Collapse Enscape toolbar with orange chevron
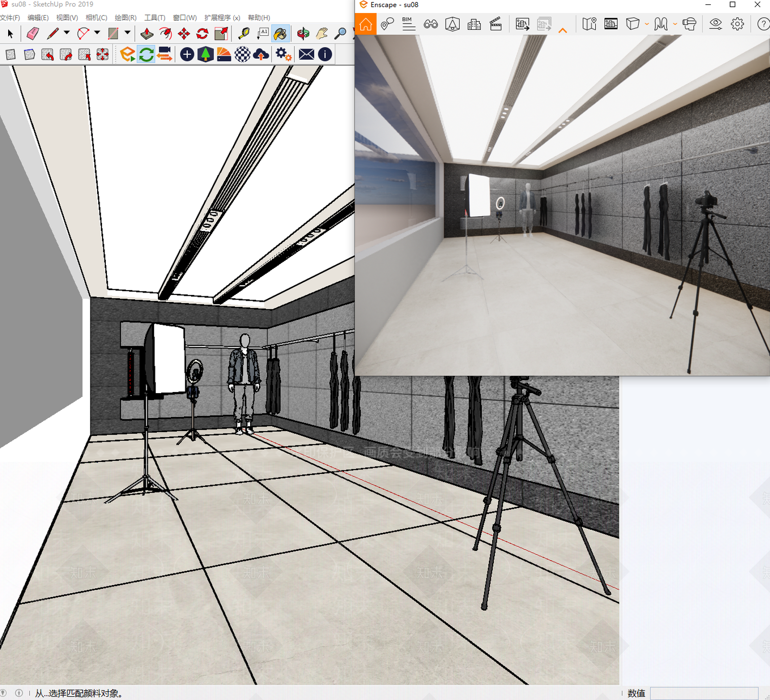 [563, 30]
